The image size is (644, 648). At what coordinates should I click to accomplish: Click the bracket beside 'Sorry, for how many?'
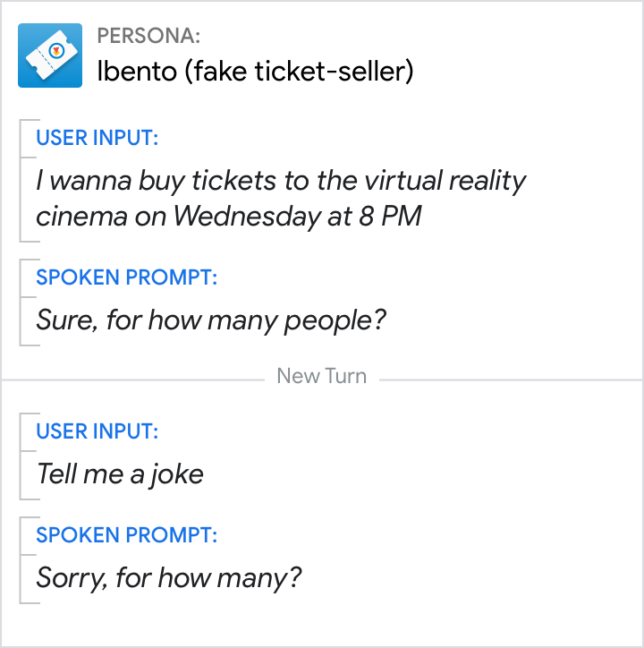click(x=21, y=560)
